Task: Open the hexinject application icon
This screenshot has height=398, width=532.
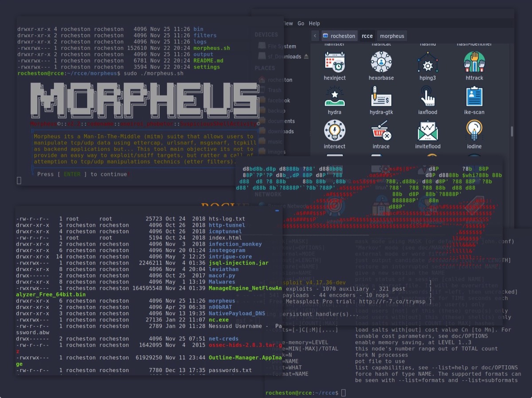Action: [334, 62]
